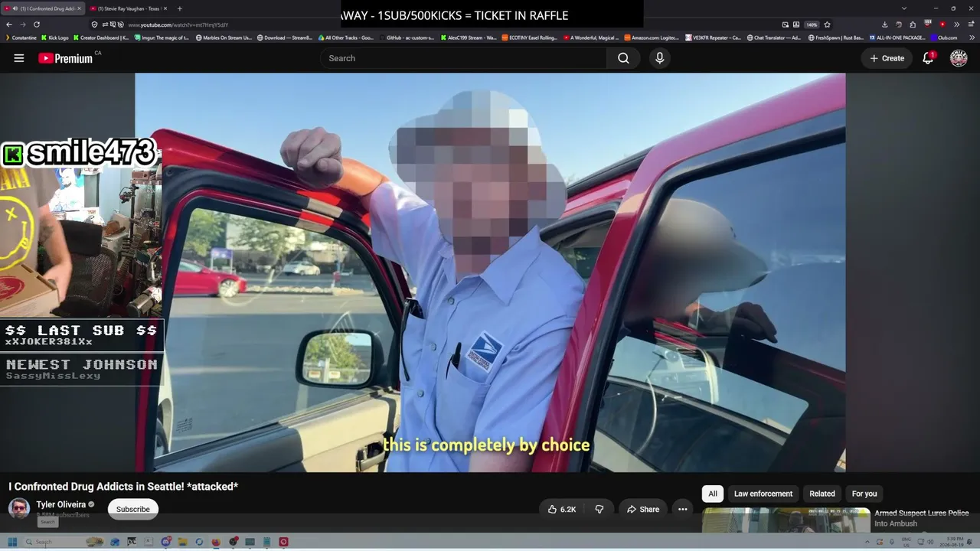This screenshot has width=980, height=551.
Task: Close the Stevie Ray Vaughan tab
Action: pos(165,8)
